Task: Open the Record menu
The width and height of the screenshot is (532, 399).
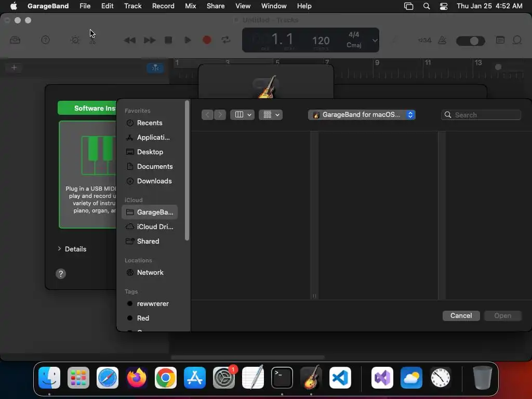Action: [163, 6]
